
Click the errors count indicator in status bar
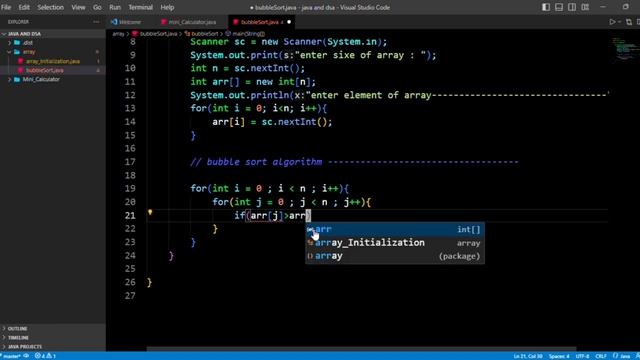click(45, 356)
